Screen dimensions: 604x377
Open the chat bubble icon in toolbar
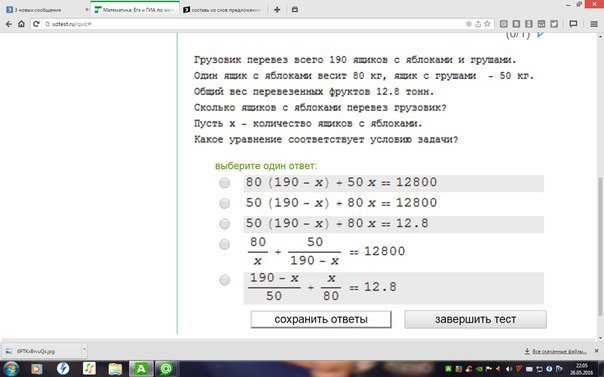coord(573,24)
